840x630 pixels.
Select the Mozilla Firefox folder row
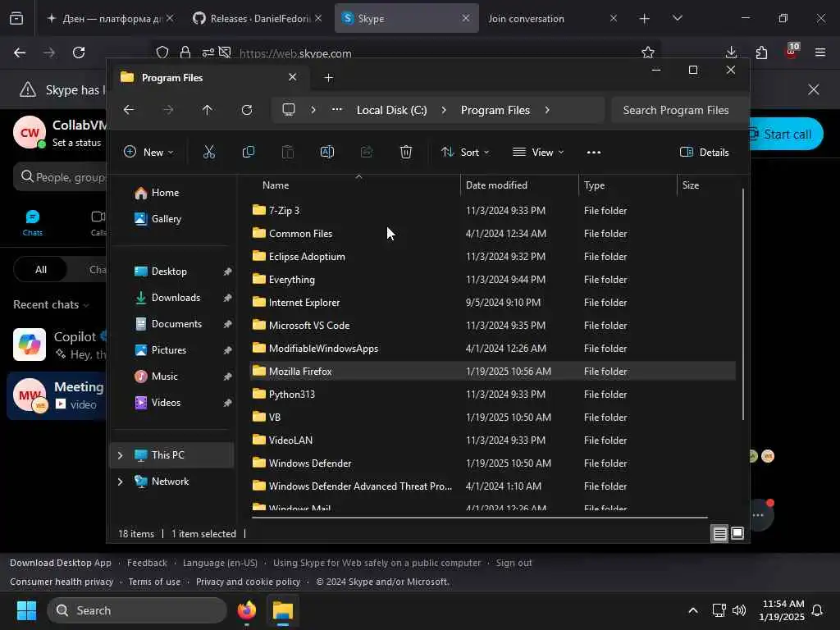(492, 371)
